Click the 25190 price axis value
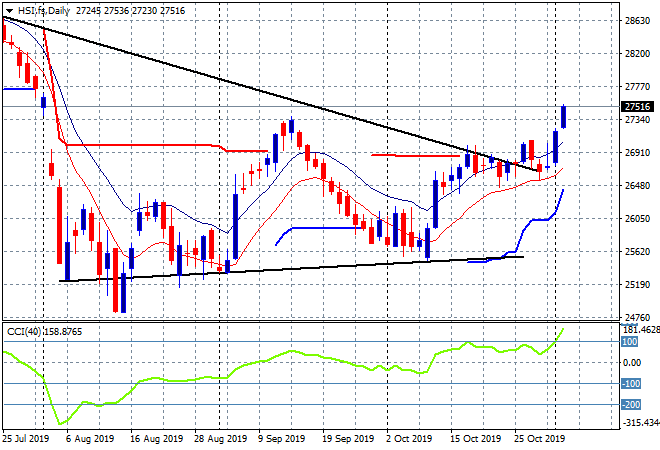This screenshot has height=450, width=660. pyautogui.click(x=637, y=285)
